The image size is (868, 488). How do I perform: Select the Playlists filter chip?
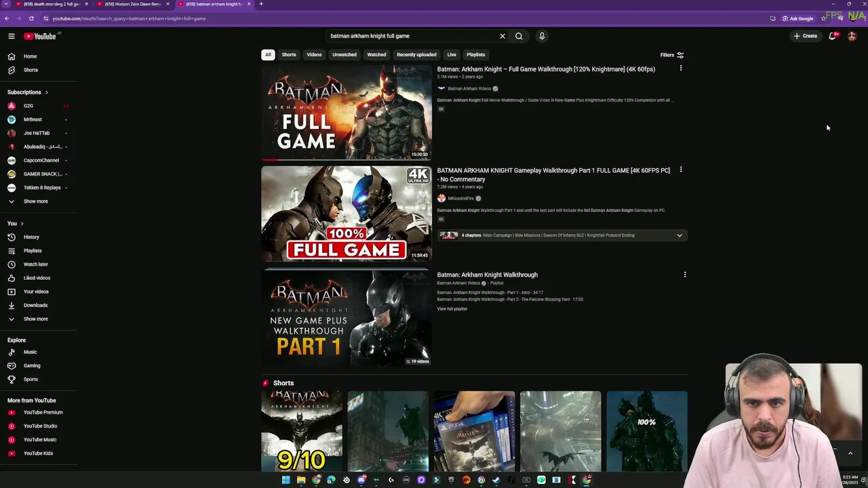click(x=476, y=54)
